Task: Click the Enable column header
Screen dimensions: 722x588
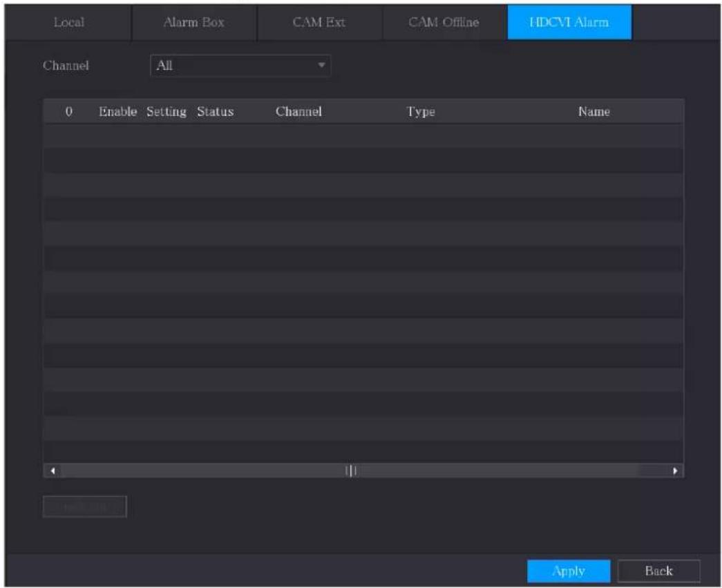Action: (x=118, y=111)
